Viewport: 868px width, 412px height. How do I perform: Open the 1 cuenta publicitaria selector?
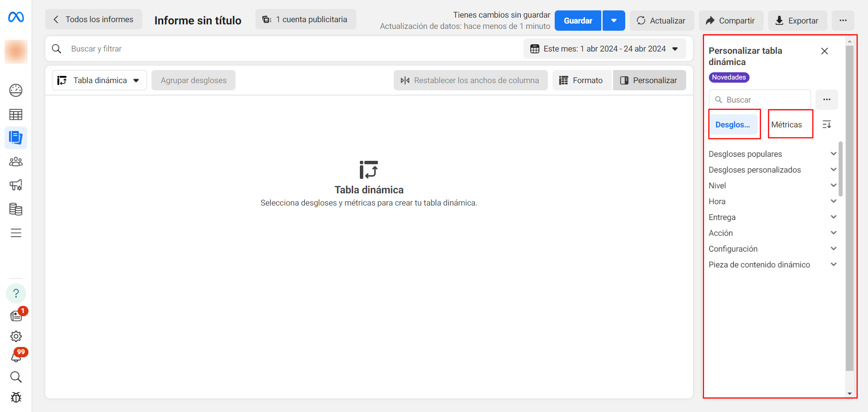click(306, 19)
